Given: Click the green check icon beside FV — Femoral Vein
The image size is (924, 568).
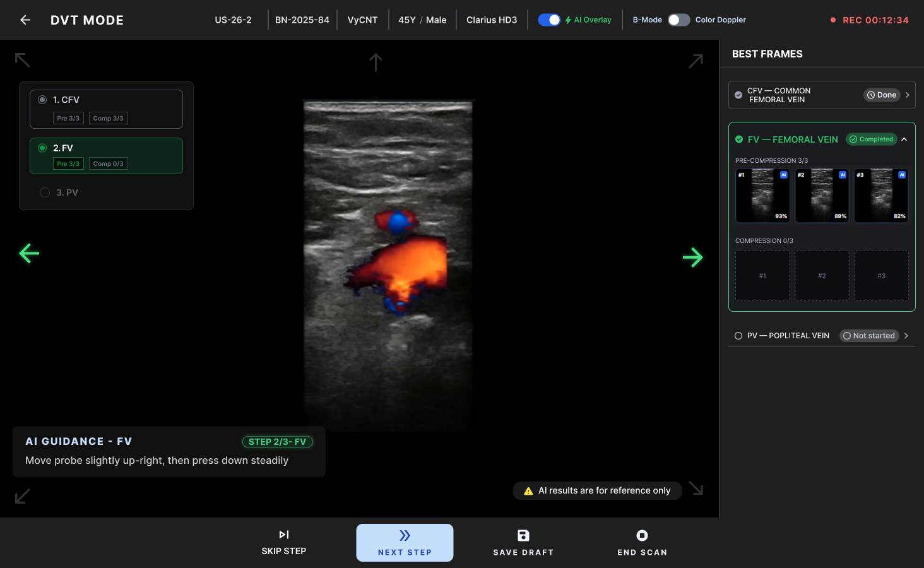Looking at the screenshot, I should coord(739,139).
